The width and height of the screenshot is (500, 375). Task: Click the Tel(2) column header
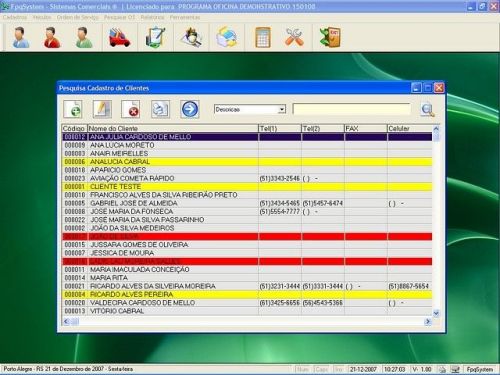pos(323,128)
